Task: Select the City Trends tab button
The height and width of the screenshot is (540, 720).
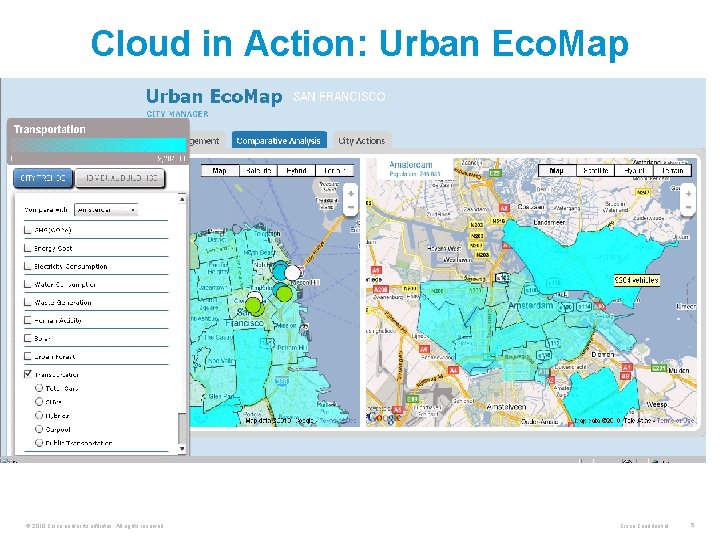Action: coord(43,178)
